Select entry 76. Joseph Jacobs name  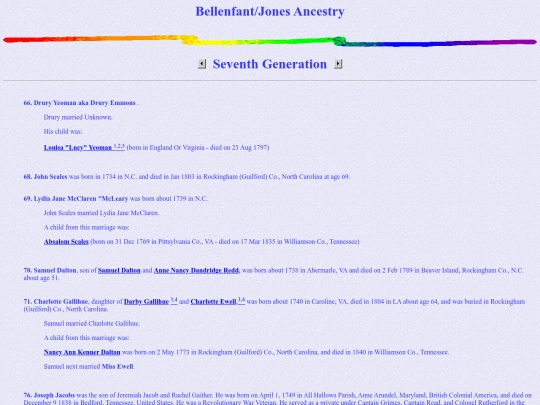(49, 395)
